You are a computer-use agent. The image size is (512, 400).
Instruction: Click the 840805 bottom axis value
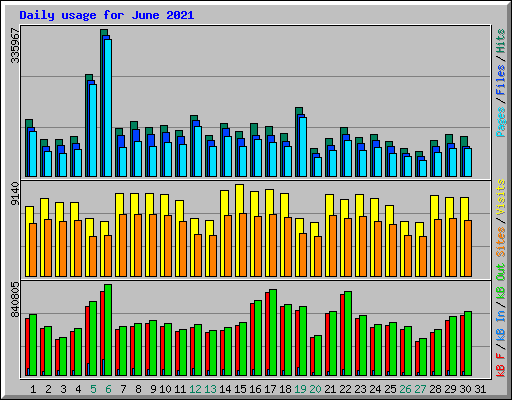[x=15, y=300]
